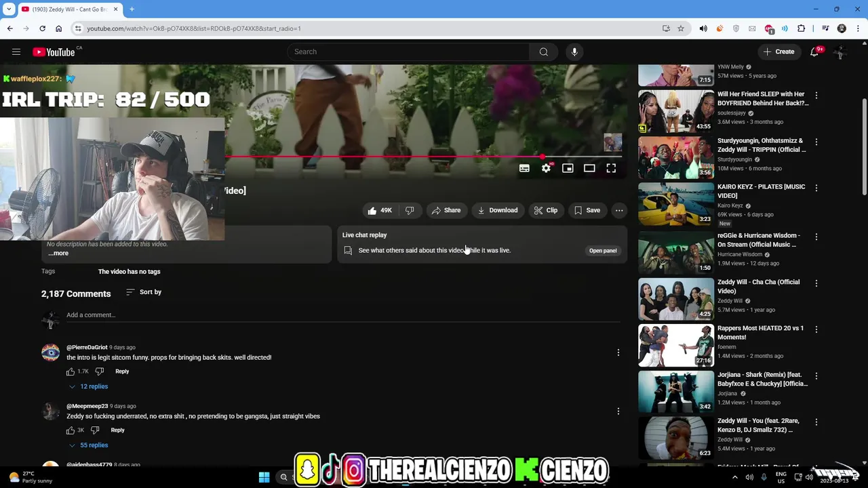
Task: Open menu for Zeddy Will - Cha Cha video
Action: (x=816, y=283)
